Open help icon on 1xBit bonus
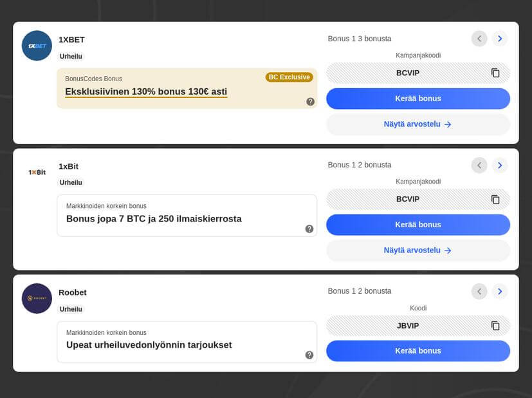Image resolution: width=532 pixels, height=398 pixels. pos(309,229)
